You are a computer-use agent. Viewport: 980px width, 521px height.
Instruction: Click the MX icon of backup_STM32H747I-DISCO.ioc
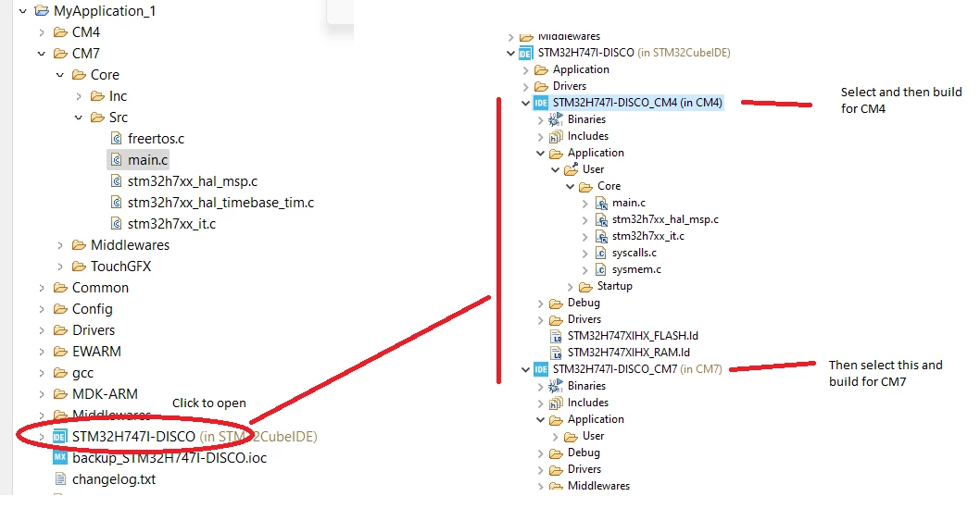click(x=60, y=457)
